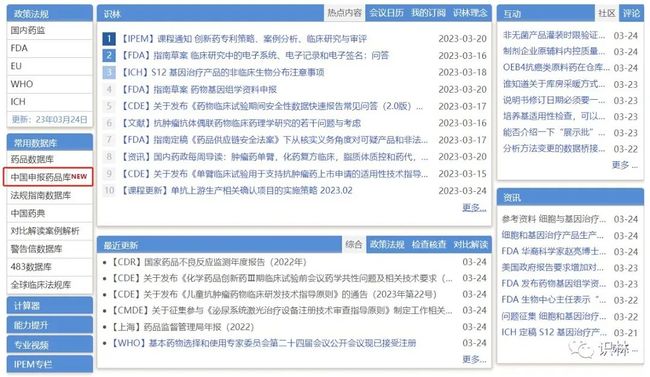Open 【资讯】国内药政每周导读 article

pos(274,157)
